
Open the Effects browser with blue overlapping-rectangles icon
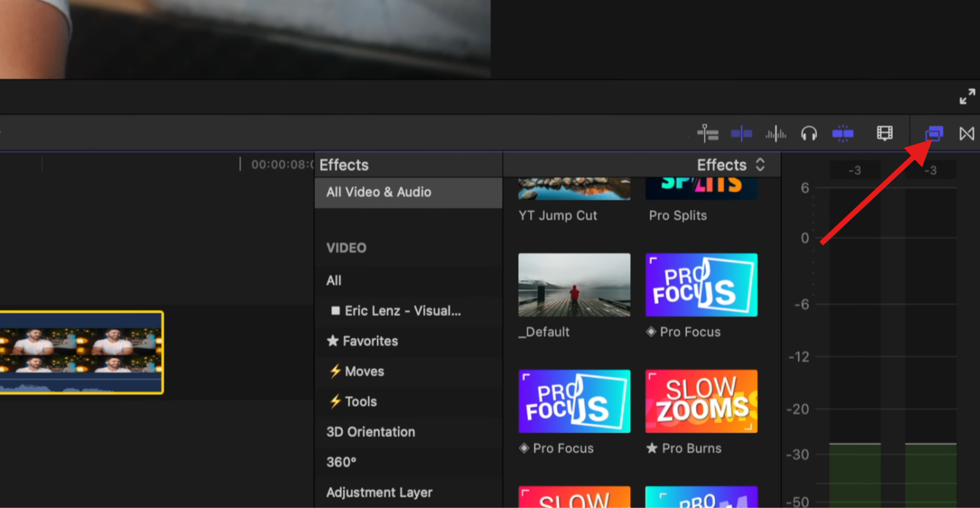933,134
